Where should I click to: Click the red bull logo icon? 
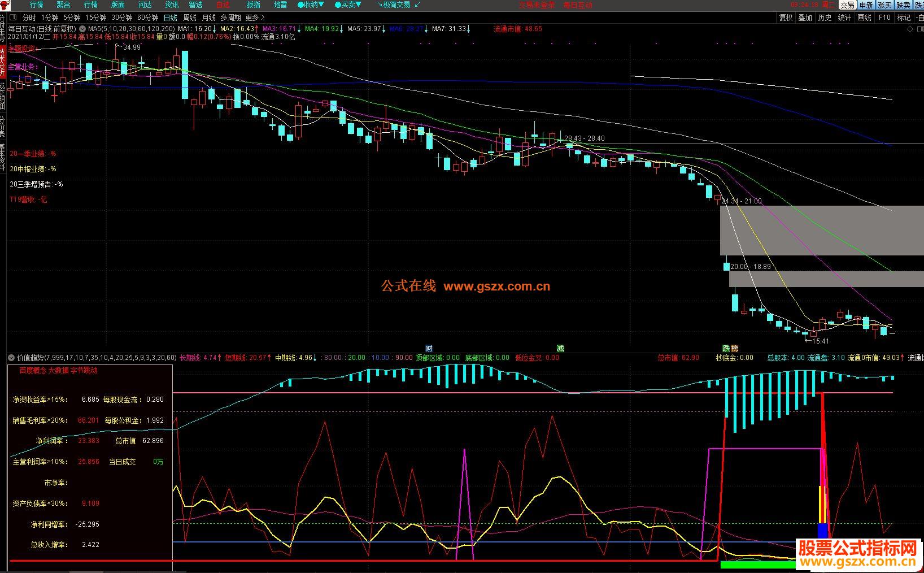(x=5, y=5)
